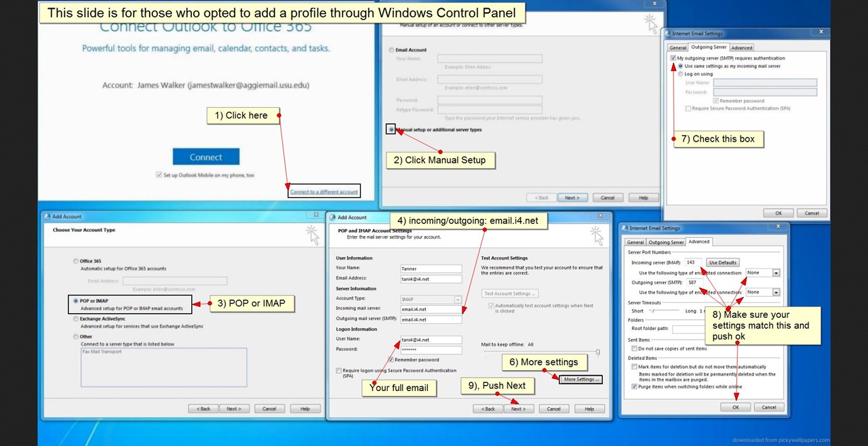
Task: Click the 'More Settings ...' button
Action: (x=581, y=380)
